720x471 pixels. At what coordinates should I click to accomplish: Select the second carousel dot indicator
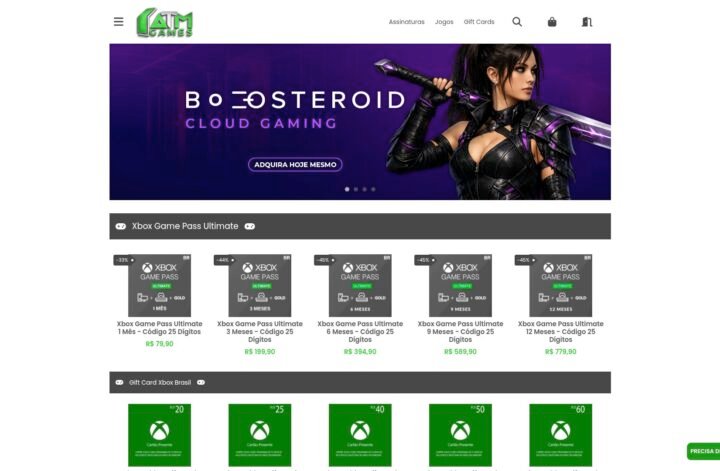pyautogui.click(x=355, y=189)
